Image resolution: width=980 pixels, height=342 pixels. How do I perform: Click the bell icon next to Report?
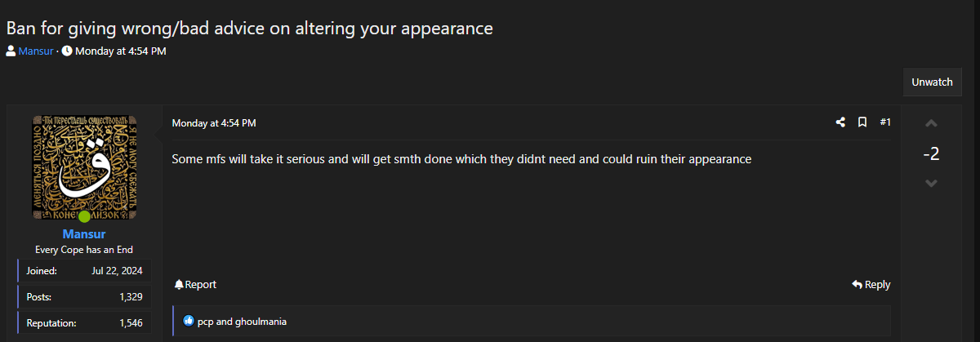click(179, 285)
